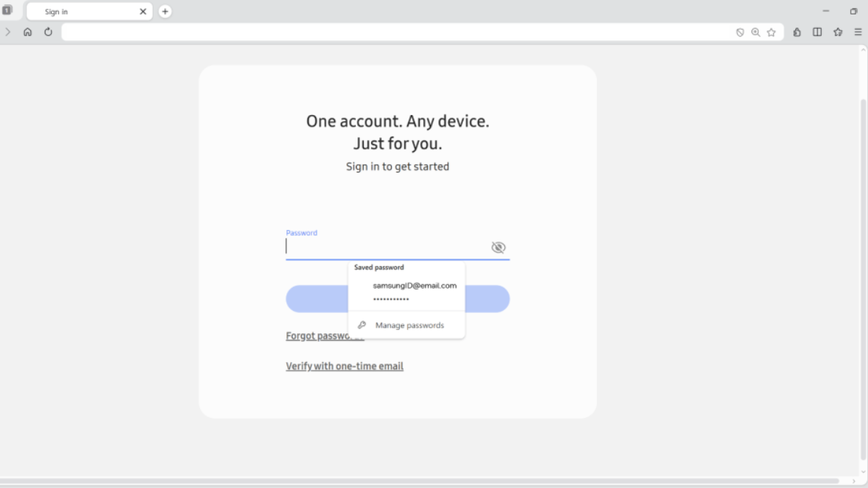The width and height of the screenshot is (868, 488).
Task: Open split screen view icon
Action: coord(817,32)
